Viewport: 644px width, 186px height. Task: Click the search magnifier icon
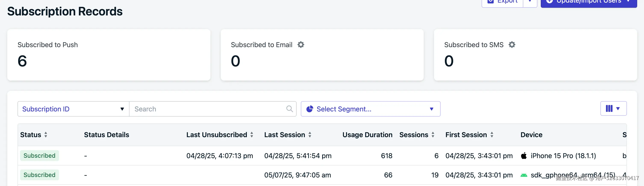click(289, 109)
